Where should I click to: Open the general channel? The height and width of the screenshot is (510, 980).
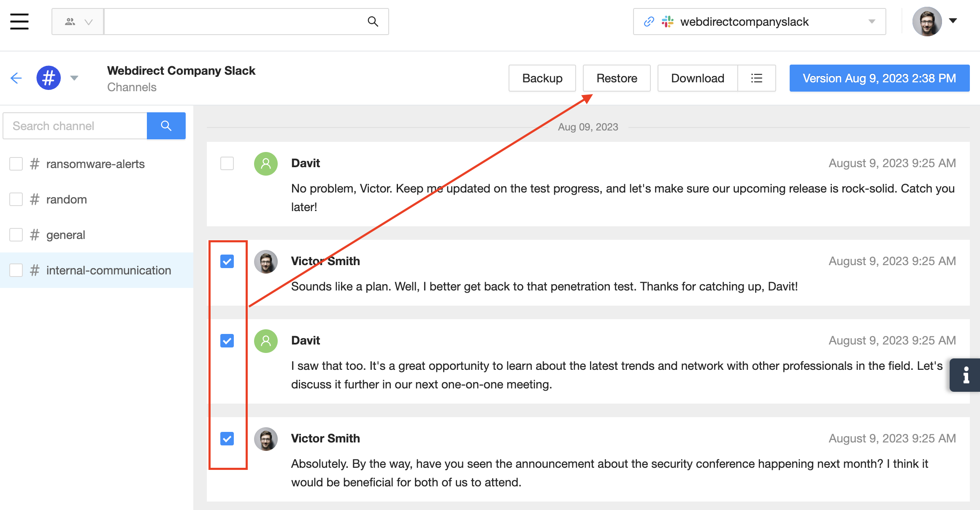[65, 235]
